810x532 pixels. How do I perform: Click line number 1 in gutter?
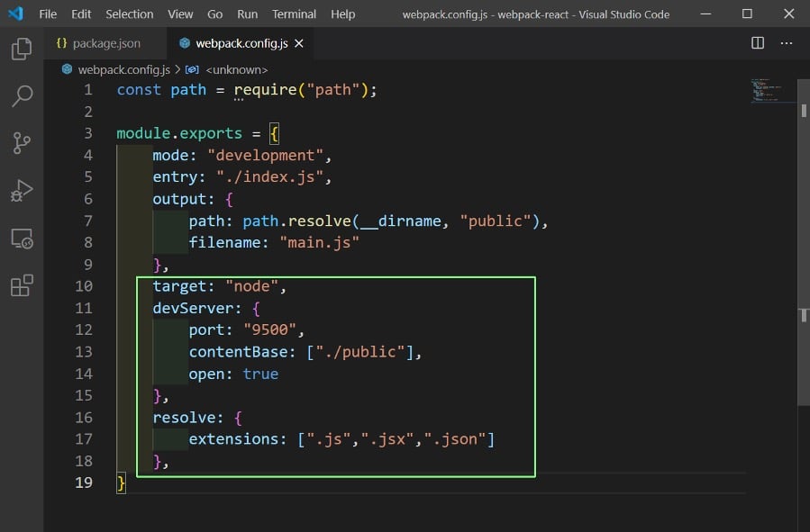[x=88, y=90]
